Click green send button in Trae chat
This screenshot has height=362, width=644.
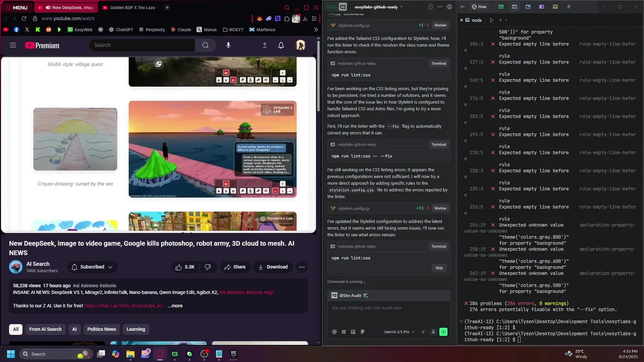[443, 332]
